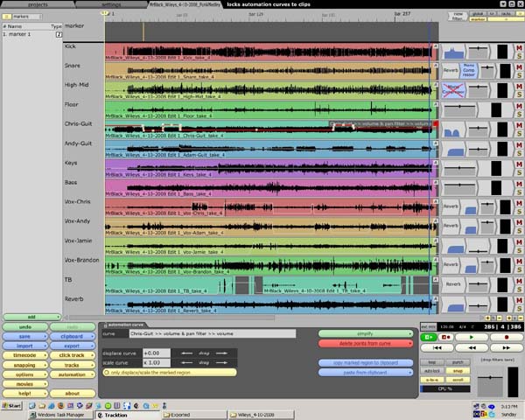Open the 'delete points from curve' dropdown
This screenshot has width=525, height=420.
[366, 344]
